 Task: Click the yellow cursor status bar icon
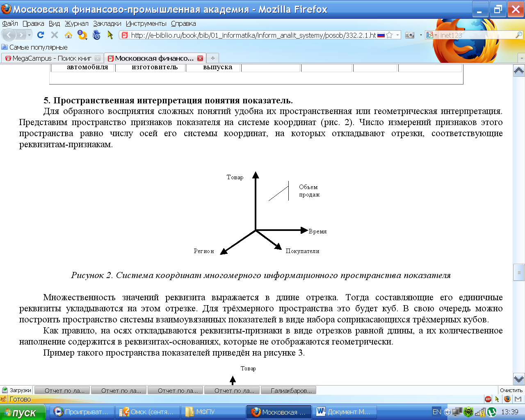coord(497,399)
